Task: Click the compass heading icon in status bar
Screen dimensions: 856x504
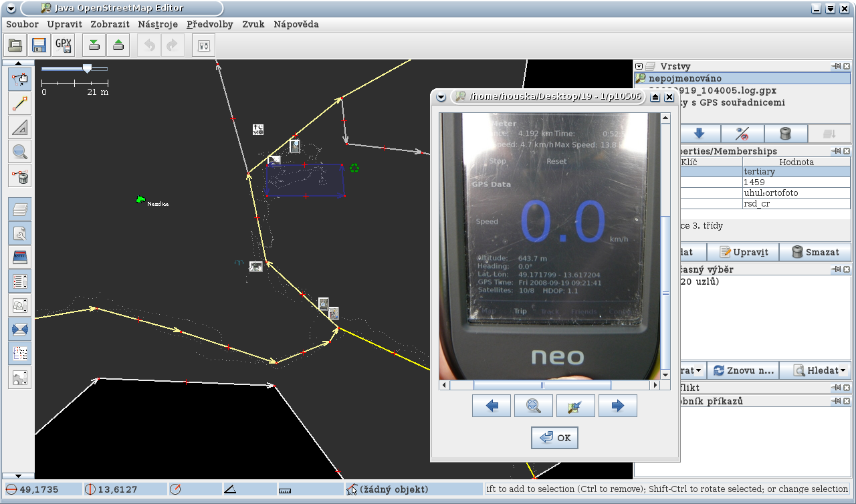Action: coord(175,489)
